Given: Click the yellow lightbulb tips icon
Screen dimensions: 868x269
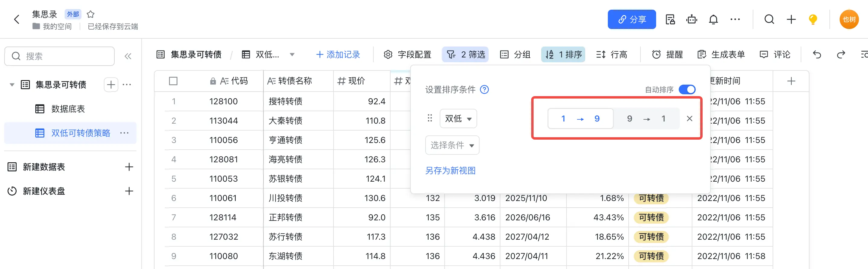Looking at the screenshot, I should (813, 20).
